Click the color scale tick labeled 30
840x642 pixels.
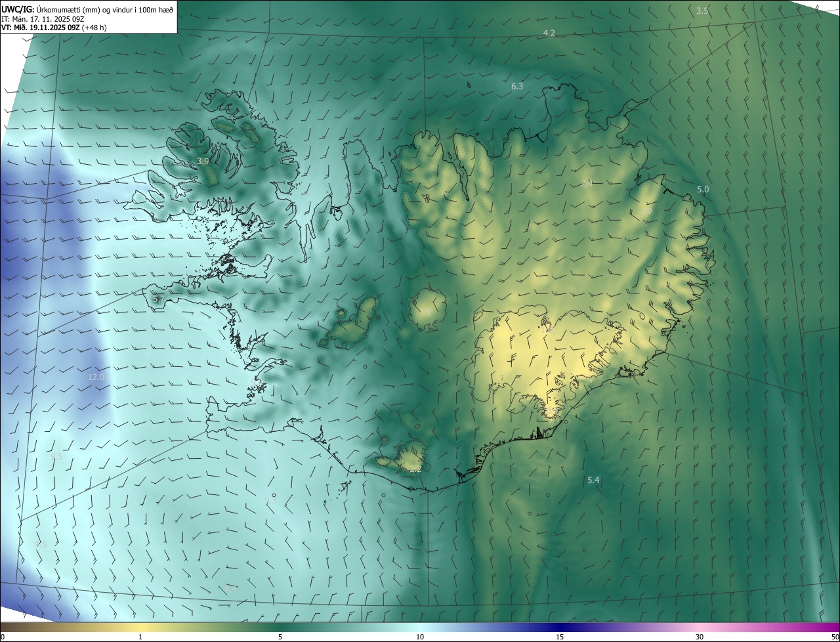click(x=700, y=637)
